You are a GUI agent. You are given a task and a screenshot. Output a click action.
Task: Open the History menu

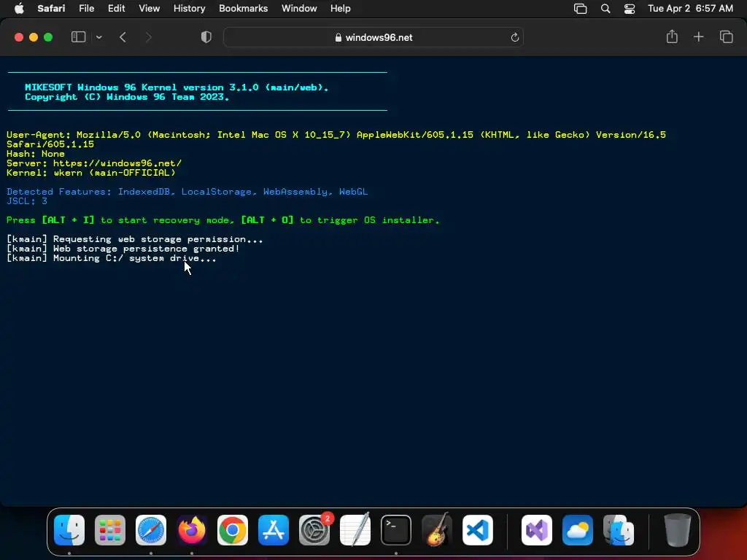pyautogui.click(x=189, y=8)
